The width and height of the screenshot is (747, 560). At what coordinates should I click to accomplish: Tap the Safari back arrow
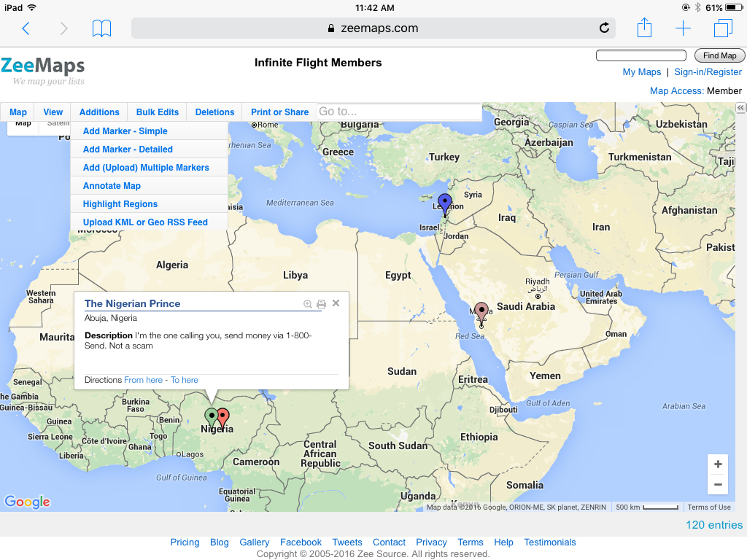[x=26, y=28]
